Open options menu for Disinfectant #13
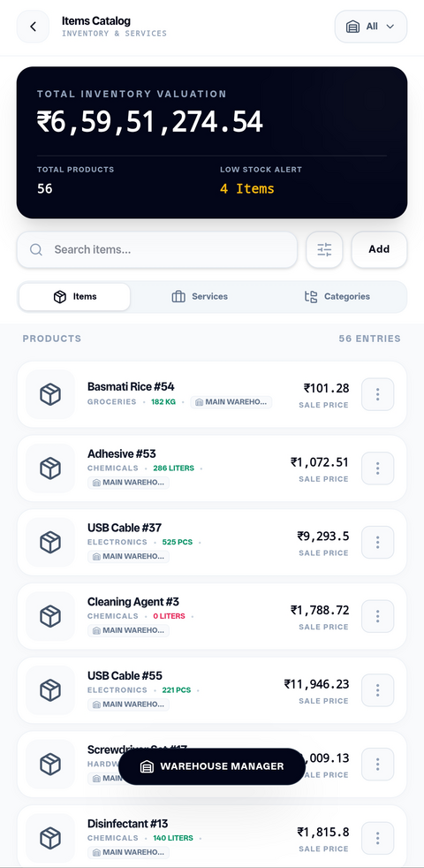Viewport: 424px width, 868px height. (x=377, y=838)
